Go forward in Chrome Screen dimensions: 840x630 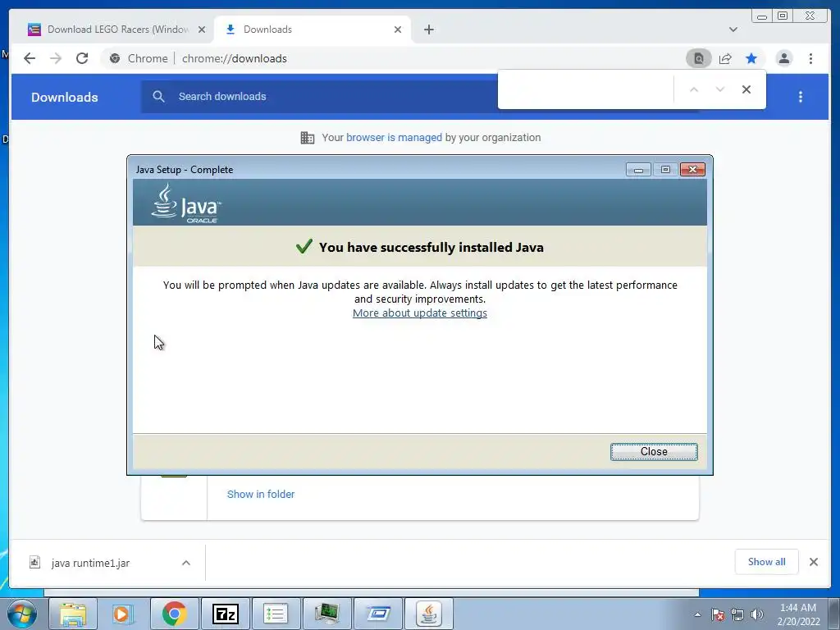click(56, 58)
